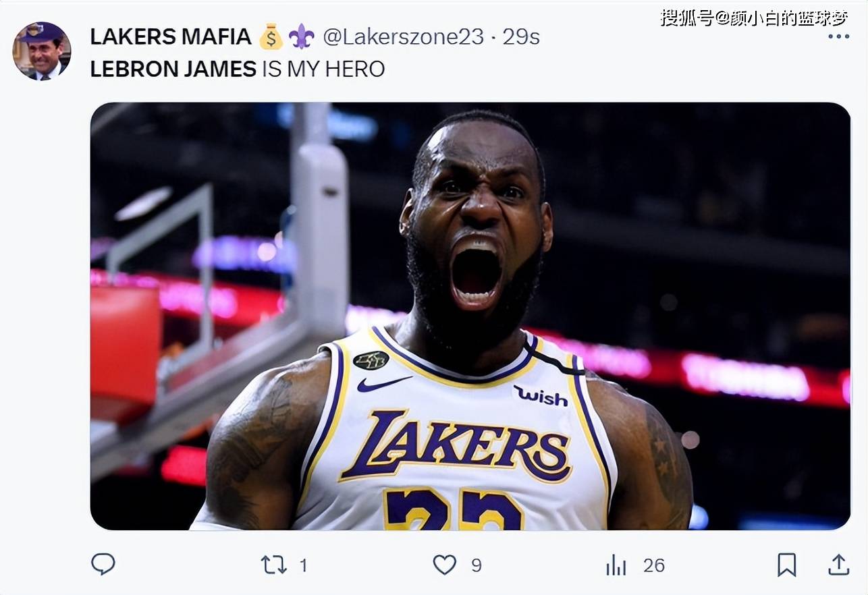Expand the Lakers jersey photo
868x595 pixels.
pos(470,316)
